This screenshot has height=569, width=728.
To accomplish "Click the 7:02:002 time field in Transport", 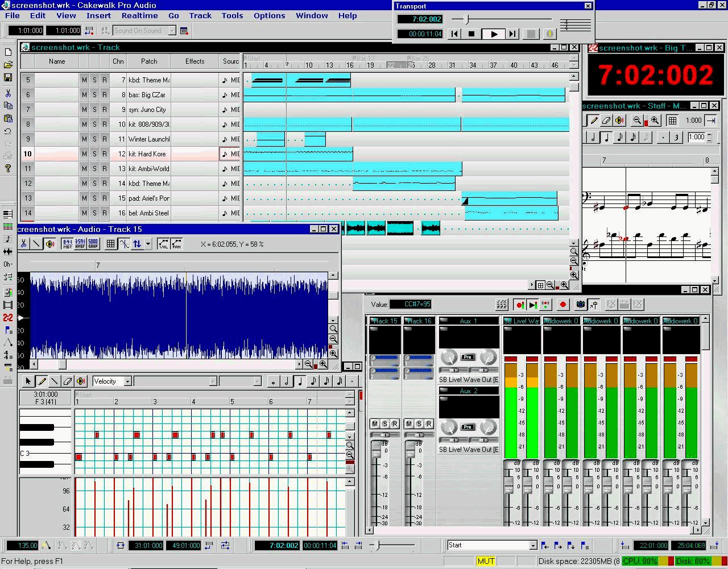I will coord(420,19).
